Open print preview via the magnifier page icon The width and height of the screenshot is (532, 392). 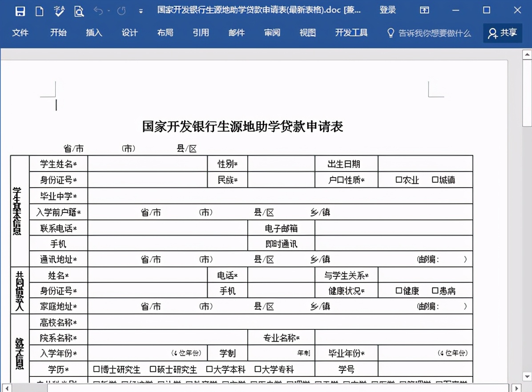(79, 11)
